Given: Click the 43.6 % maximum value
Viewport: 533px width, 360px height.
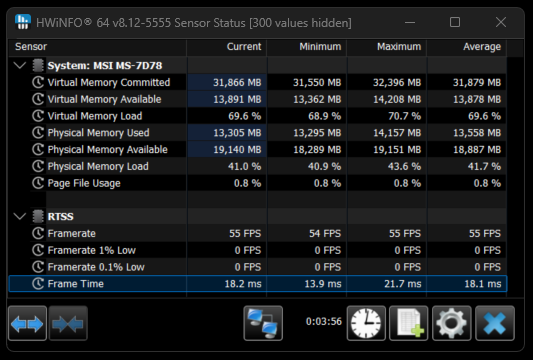Looking at the screenshot, I should click(405, 167).
